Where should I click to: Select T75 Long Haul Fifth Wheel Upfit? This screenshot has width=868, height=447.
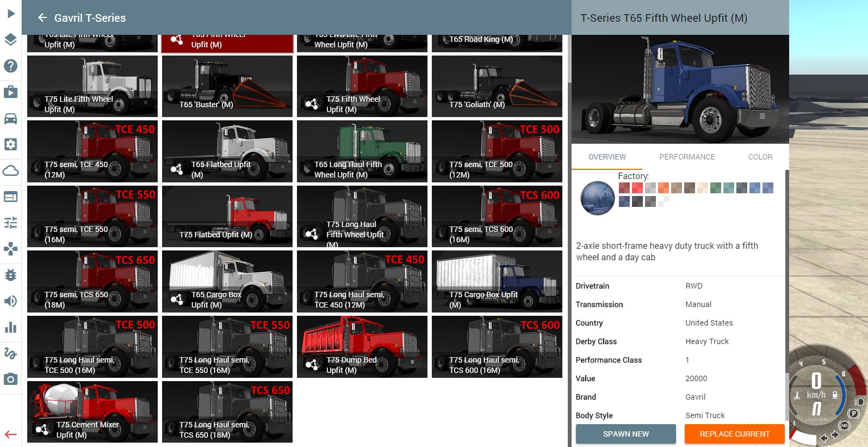tap(362, 217)
